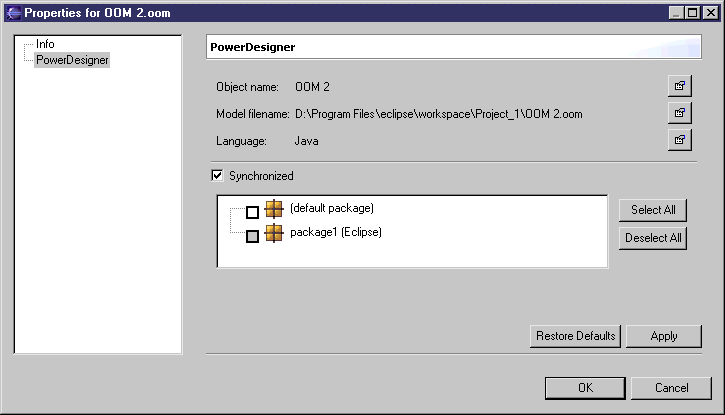Check the package1 (Eclipse) checkbox
725x415 pixels.
click(252, 236)
